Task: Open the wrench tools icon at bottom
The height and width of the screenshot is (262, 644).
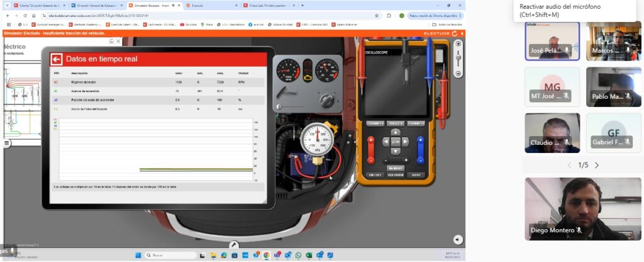Action: click(x=233, y=245)
